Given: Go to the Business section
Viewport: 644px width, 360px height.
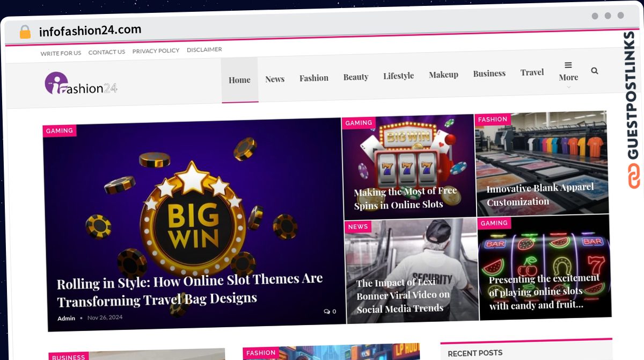Looking at the screenshot, I should click(x=489, y=74).
